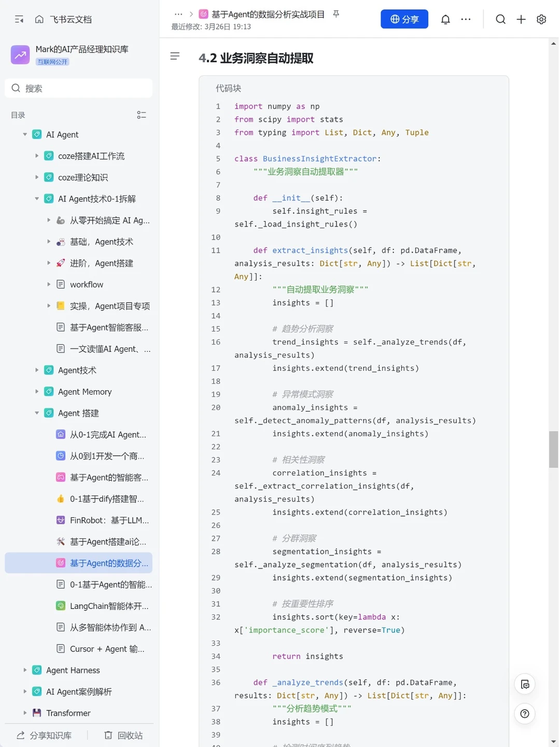Open the breadcrumb ellipsis menu

tap(178, 14)
